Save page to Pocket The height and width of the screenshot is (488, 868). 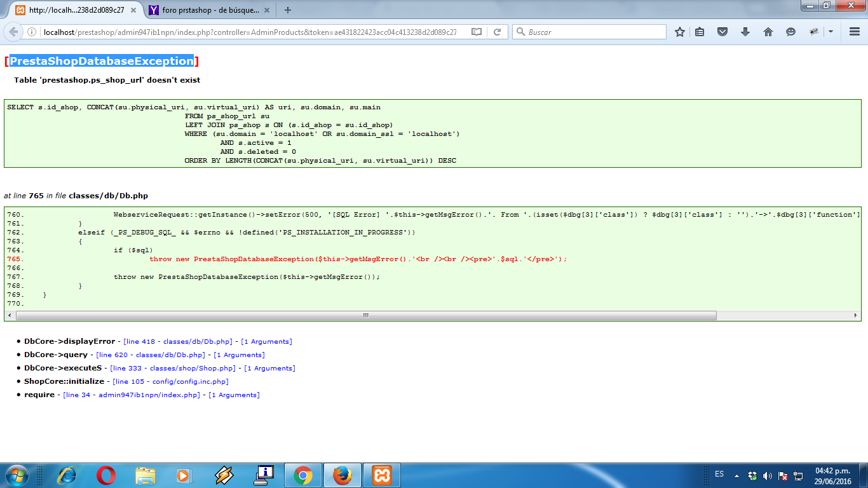(722, 32)
